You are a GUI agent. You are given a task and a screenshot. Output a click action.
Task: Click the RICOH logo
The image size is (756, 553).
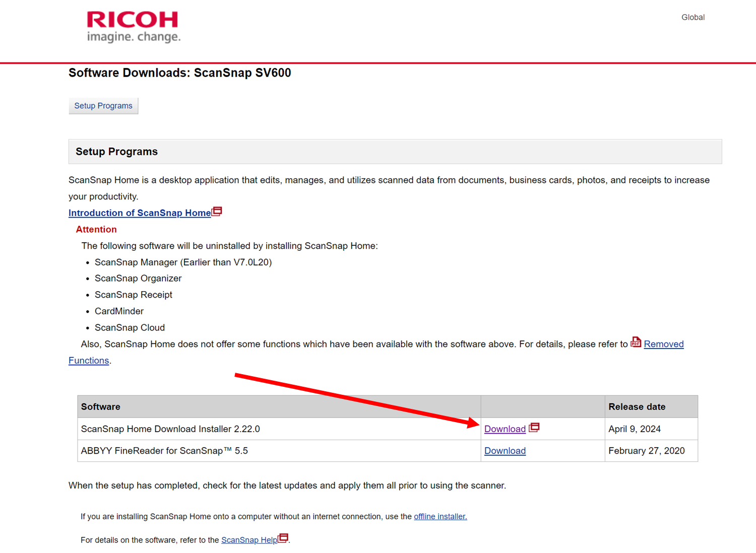pyautogui.click(x=134, y=27)
